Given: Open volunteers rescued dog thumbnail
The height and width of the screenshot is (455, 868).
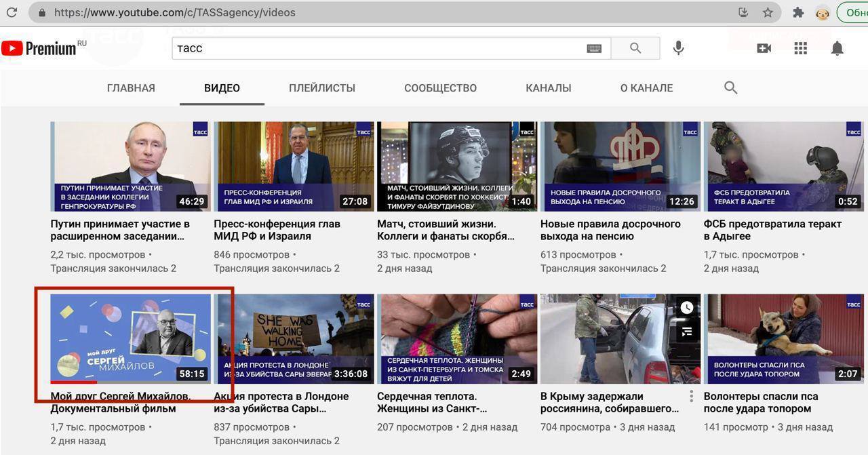Looking at the screenshot, I should point(784,339).
